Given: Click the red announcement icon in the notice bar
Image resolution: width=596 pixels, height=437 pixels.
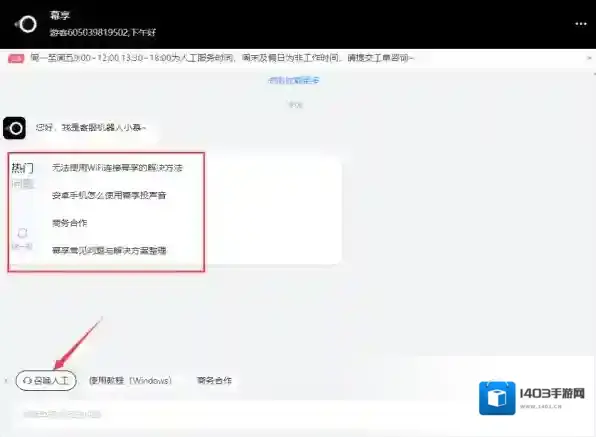Looking at the screenshot, I should click(x=16, y=58).
